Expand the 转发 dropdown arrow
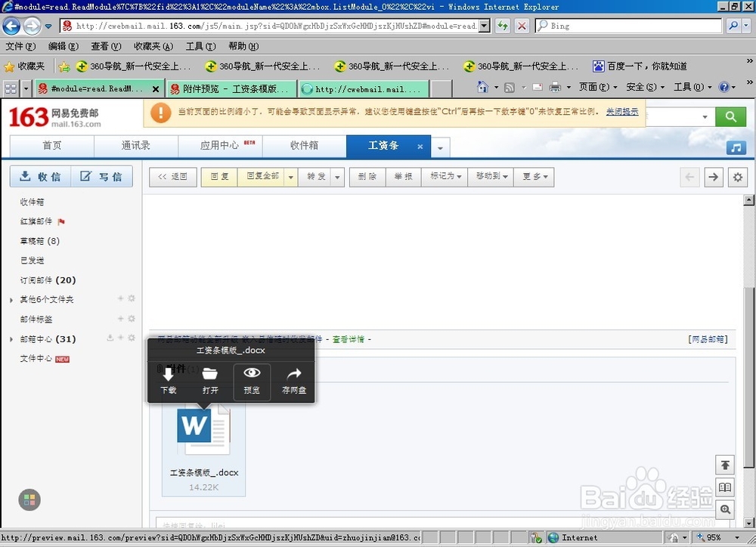The width and height of the screenshot is (756, 547). point(337,177)
